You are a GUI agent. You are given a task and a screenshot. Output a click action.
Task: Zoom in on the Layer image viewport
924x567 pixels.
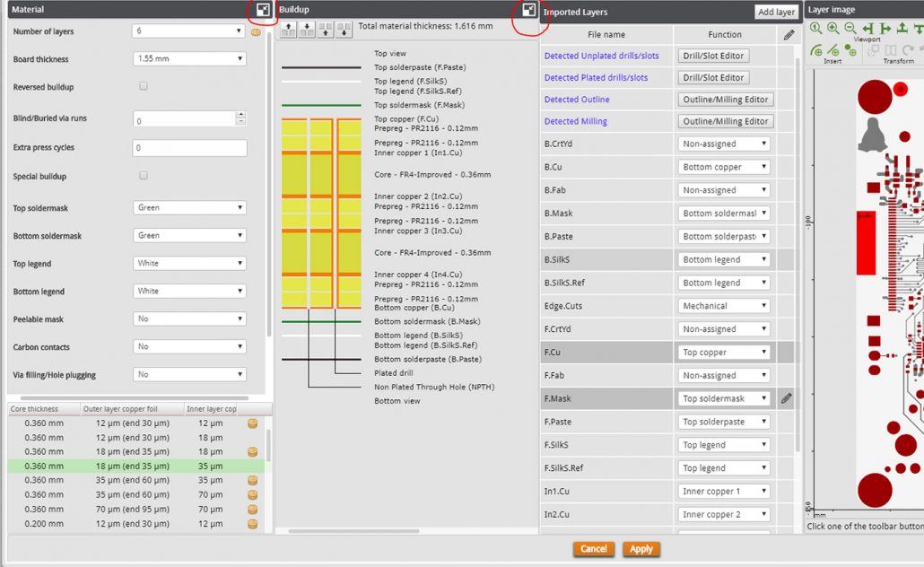pyautogui.click(x=832, y=28)
